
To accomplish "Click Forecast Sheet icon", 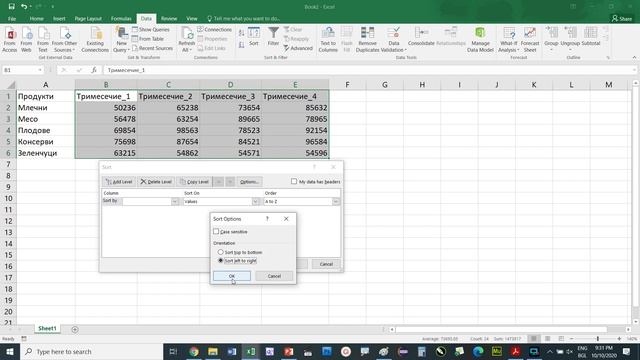I will (530, 40).
